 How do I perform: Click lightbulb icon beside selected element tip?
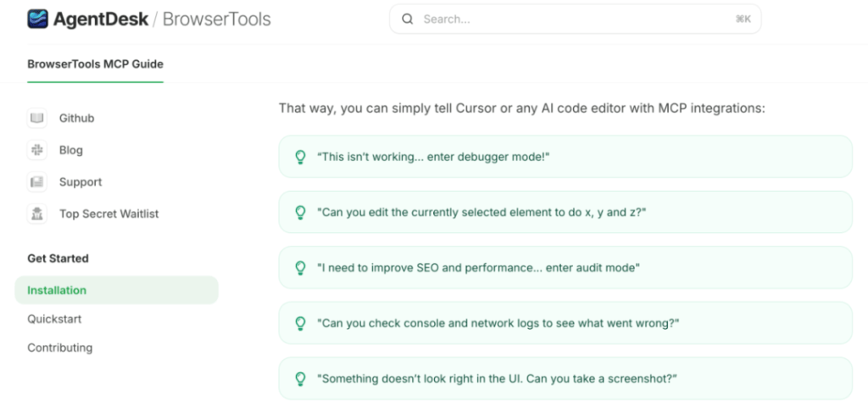[299, 213]
